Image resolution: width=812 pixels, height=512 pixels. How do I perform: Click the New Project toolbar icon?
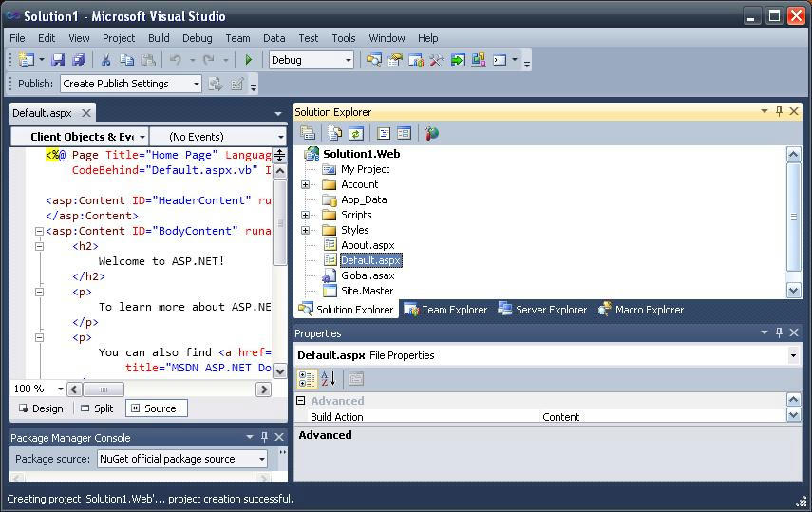click(x=26, y=60)
